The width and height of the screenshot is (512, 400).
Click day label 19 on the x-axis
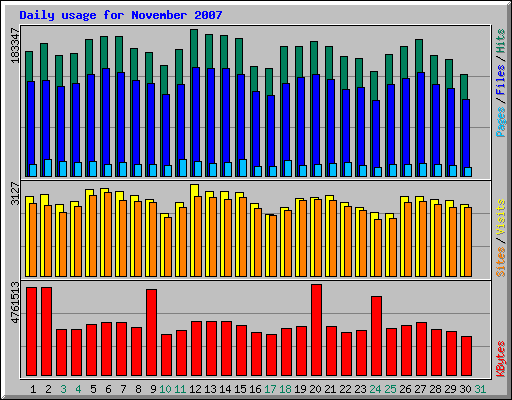click(300, 389)
